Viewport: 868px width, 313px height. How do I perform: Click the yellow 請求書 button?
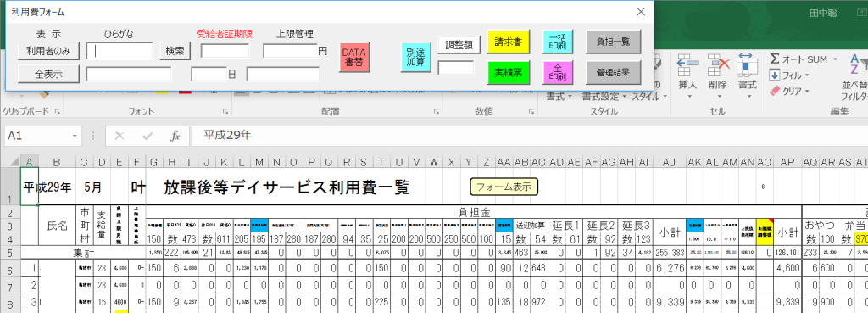(x=509, y=41)
